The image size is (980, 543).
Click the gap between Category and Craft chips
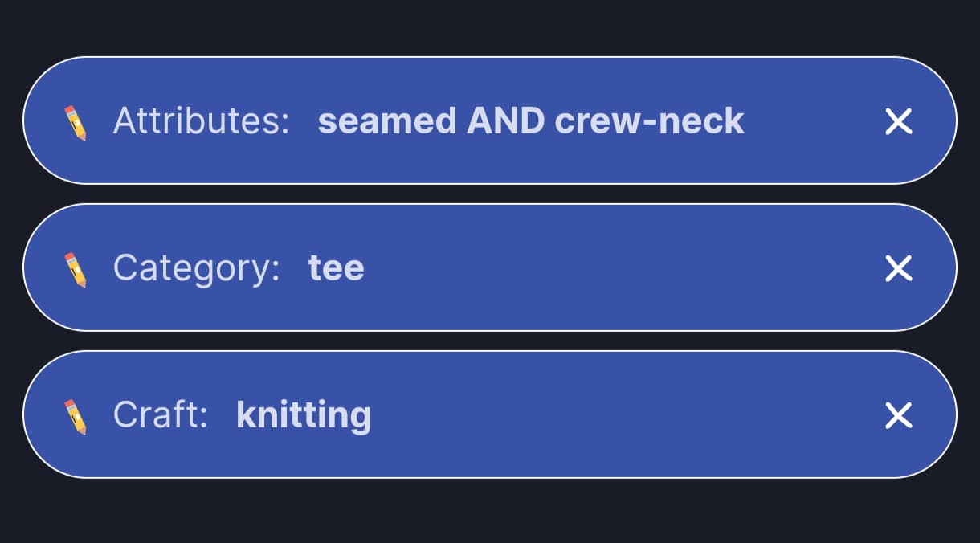coord(490,341)
